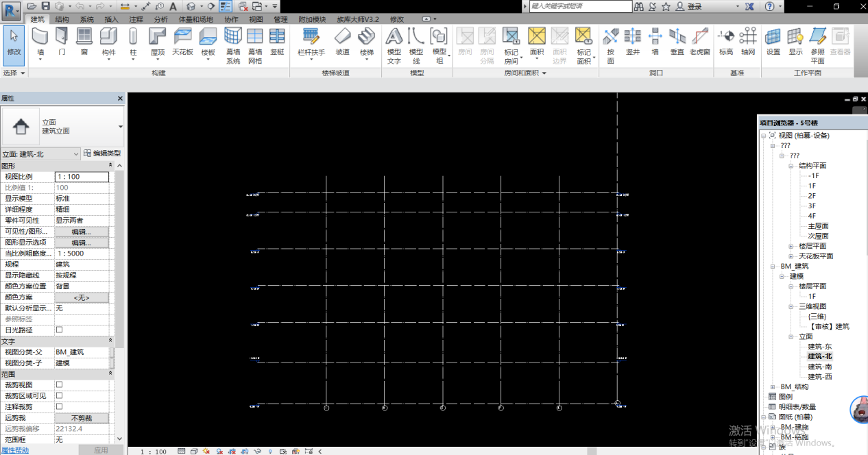Enable the 注释裁剪 checkbox
868x455 pixels.
point(59,407)
